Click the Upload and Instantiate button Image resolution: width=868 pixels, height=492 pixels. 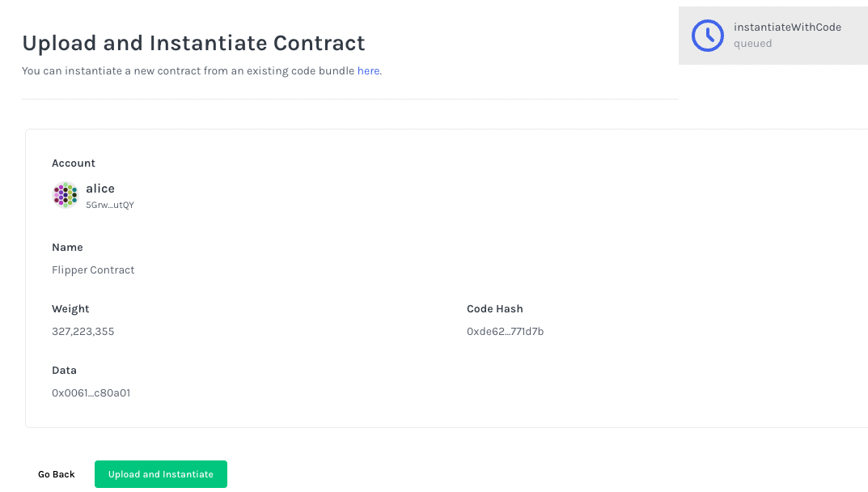click(160, 474)
